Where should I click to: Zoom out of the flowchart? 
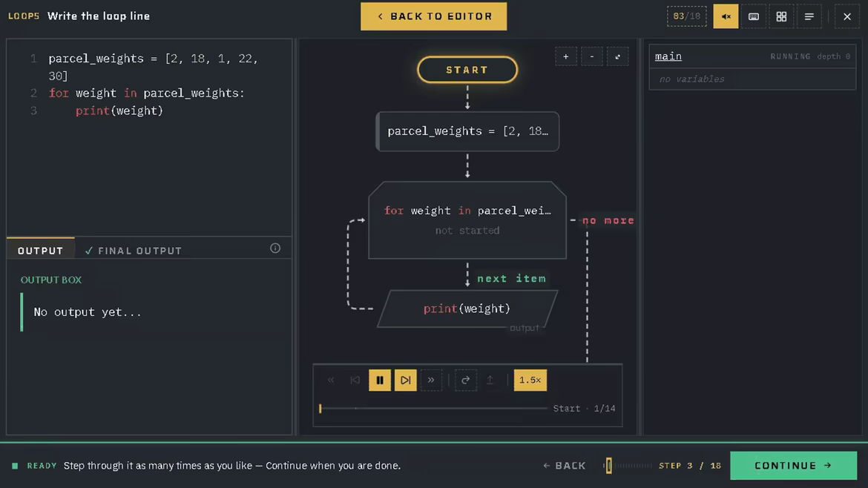tap(592, 56)
